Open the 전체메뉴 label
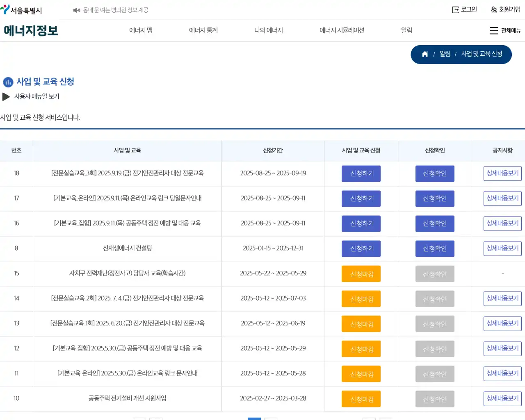 511,31
